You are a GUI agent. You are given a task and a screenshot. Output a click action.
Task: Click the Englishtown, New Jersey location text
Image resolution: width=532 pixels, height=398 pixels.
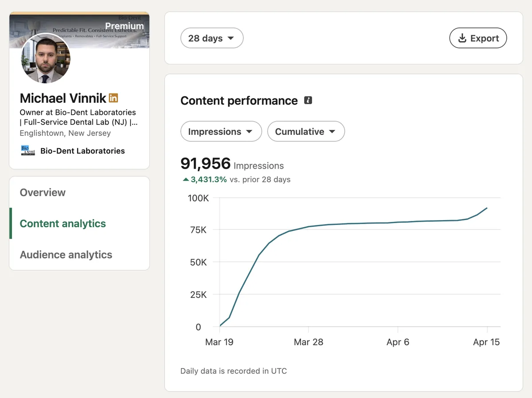[x=65, y=133]
